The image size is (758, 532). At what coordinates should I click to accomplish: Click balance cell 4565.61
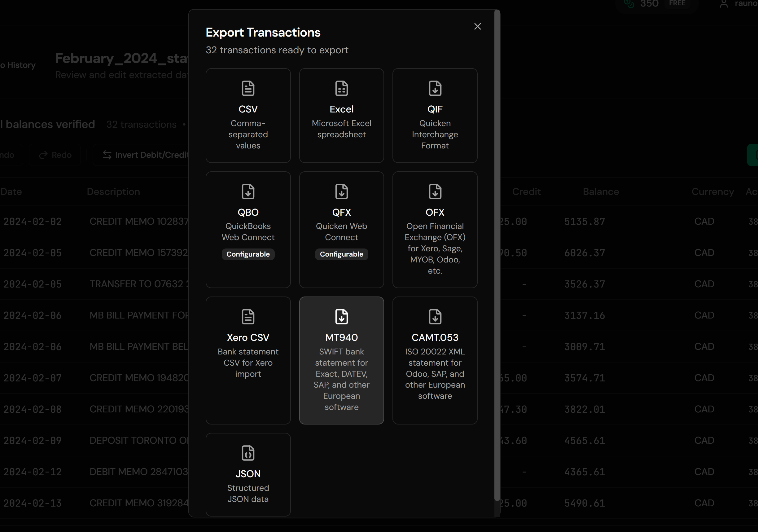[x=584, y=441]
